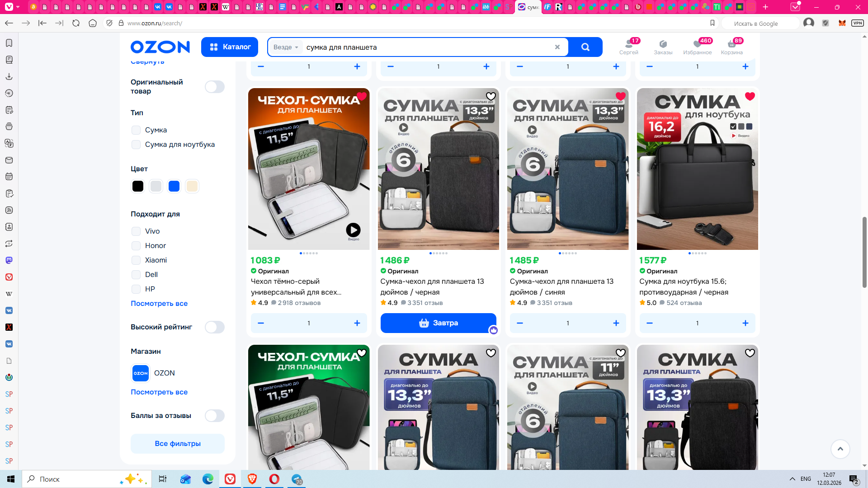868x488 pixels.
Task: Click scroll-to-top arrow button
Action: click(840, 449)
